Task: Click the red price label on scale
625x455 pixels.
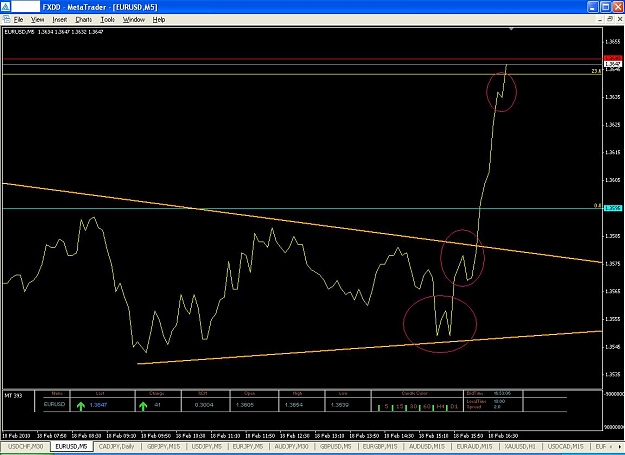Action: coord(613,58)
